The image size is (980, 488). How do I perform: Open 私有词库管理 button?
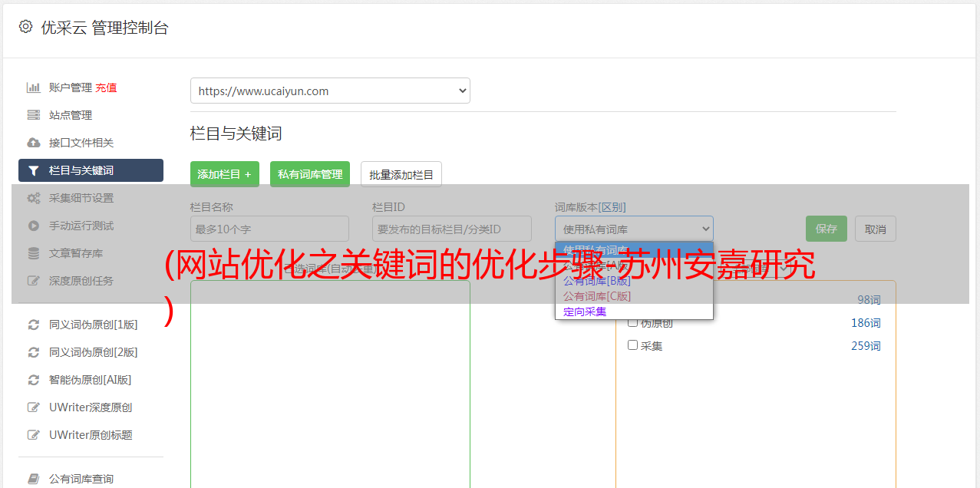310,174
